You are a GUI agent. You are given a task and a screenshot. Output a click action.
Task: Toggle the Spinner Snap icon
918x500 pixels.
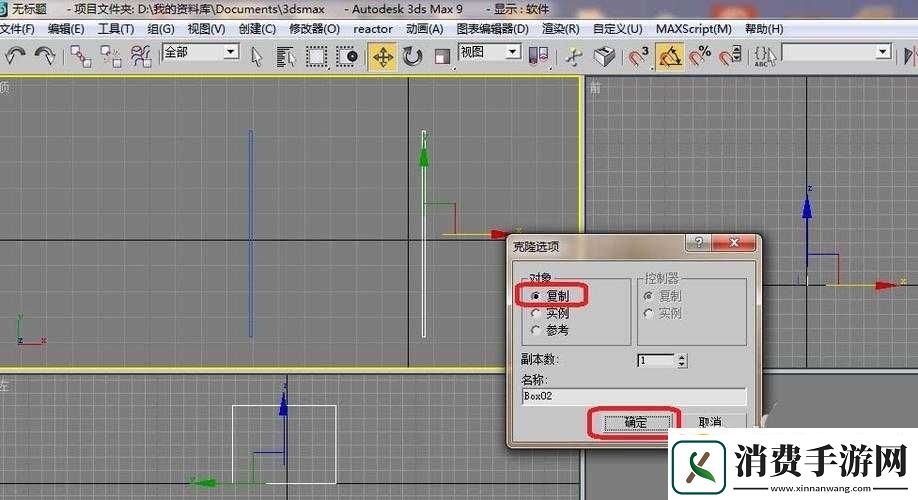pyautogui.click(x=730, y=57)
